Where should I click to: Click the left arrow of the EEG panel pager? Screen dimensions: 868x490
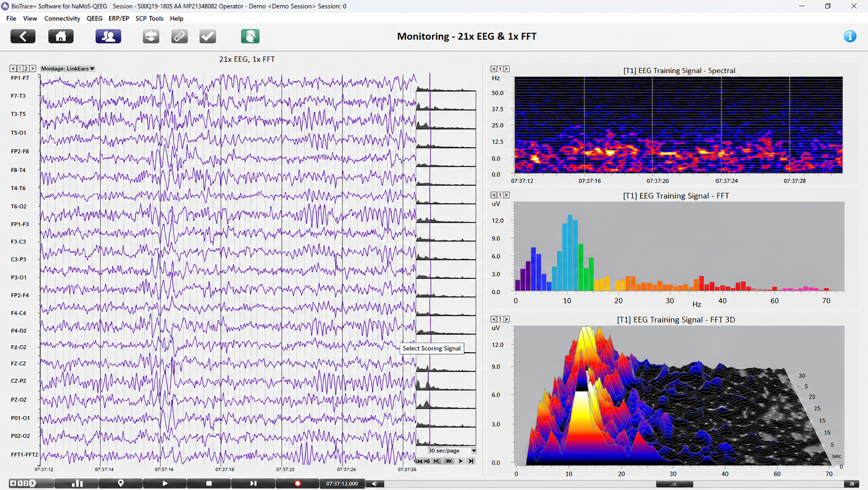click(x=13, y=69)
